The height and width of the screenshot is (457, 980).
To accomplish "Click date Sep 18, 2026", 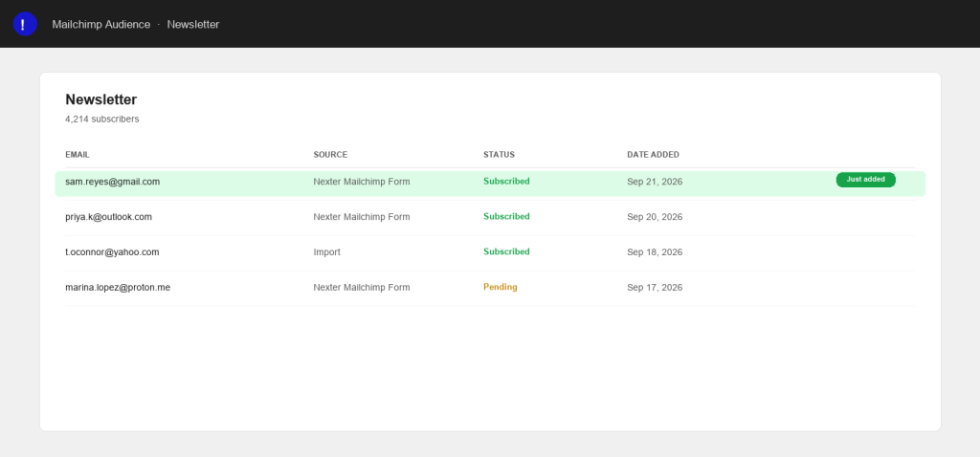I will pyautogui.click(x=655, y=252).
